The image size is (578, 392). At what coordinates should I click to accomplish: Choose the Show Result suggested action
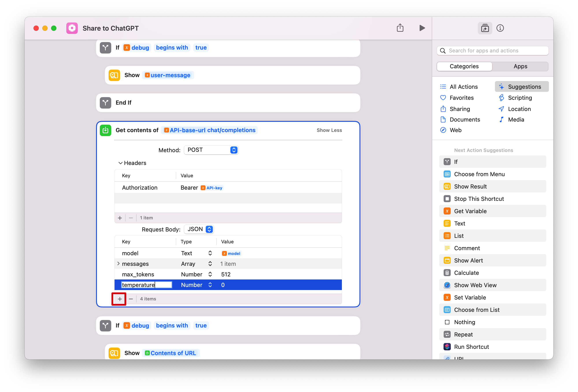470,186
